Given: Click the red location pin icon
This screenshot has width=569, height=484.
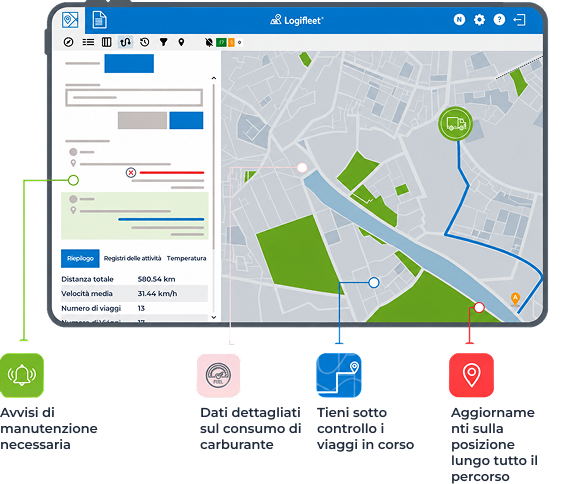Looking at the screenshot, I should [471, 375].
